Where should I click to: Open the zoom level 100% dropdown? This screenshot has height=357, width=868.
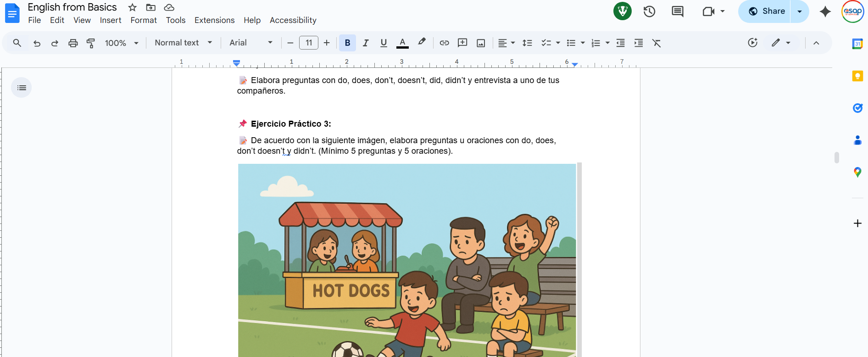coord(122,43)
